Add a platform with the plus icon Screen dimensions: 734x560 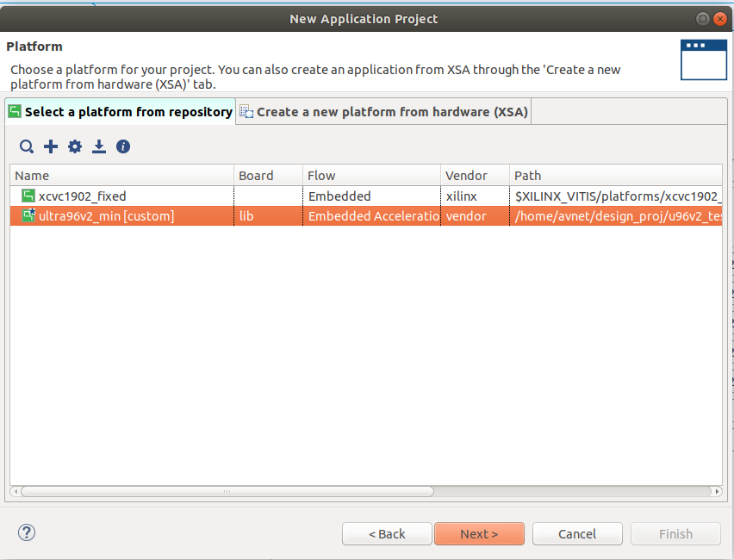pos(51,146)
